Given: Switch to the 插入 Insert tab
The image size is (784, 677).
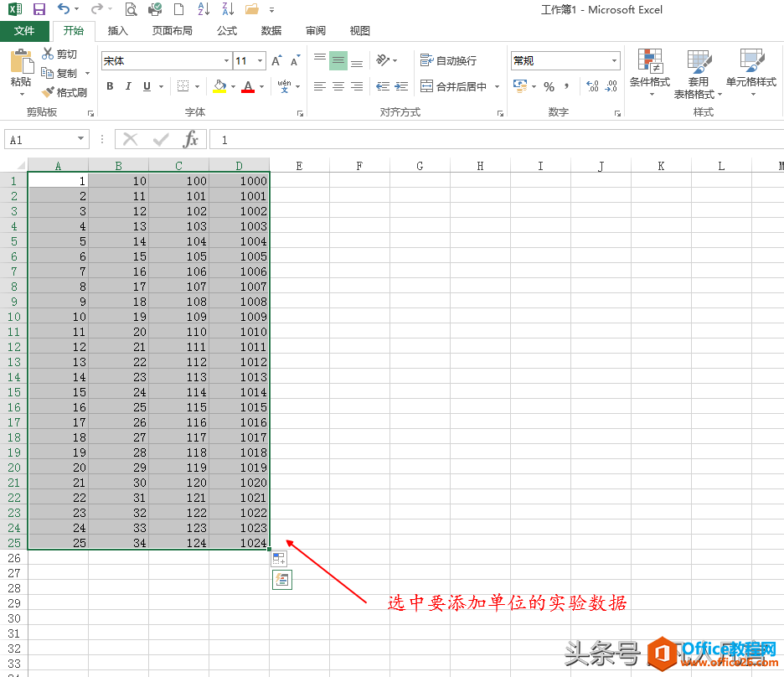Looking at the screenshot, I should point(118,30).
